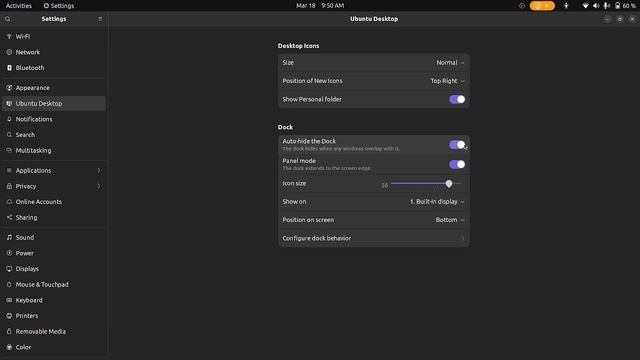Click the Network globe icon in sidebar
Image resolution: width=640 pixels, height=360 pixels.
[x=9, y=52]
